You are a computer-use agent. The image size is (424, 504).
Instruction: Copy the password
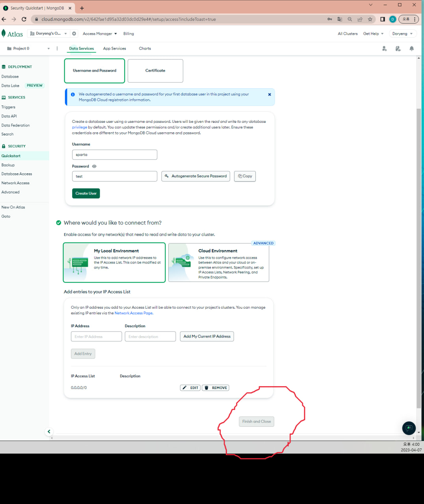click(x=245, y=176)
